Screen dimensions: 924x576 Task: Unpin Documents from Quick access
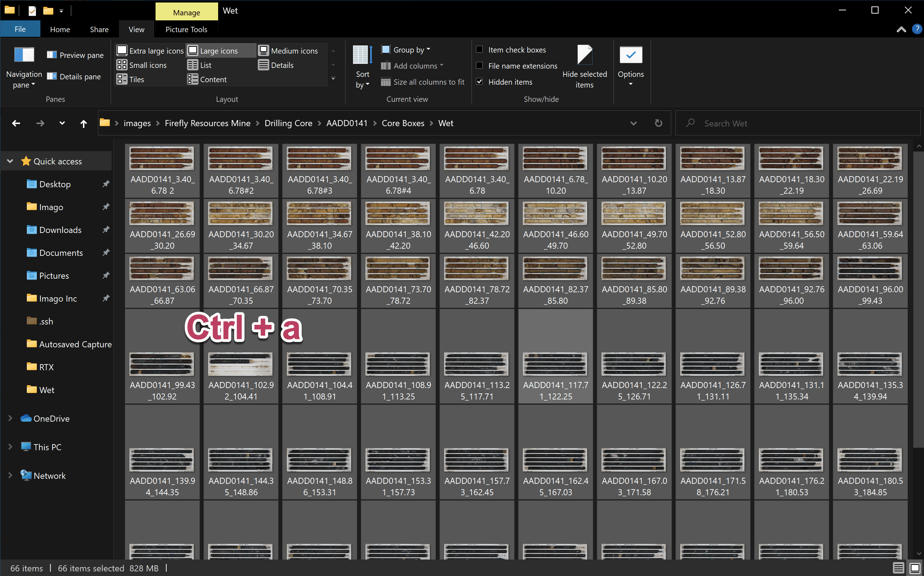click(x=105, y=253)
